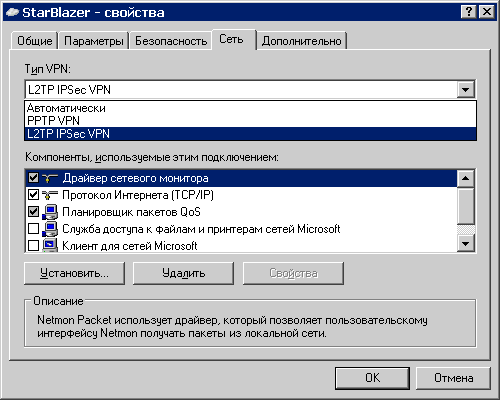The width and height of the screenshot is (500, 400).
Task: Enable Клиент для сетей Microsoft checkbox
Action: (33, 246)
